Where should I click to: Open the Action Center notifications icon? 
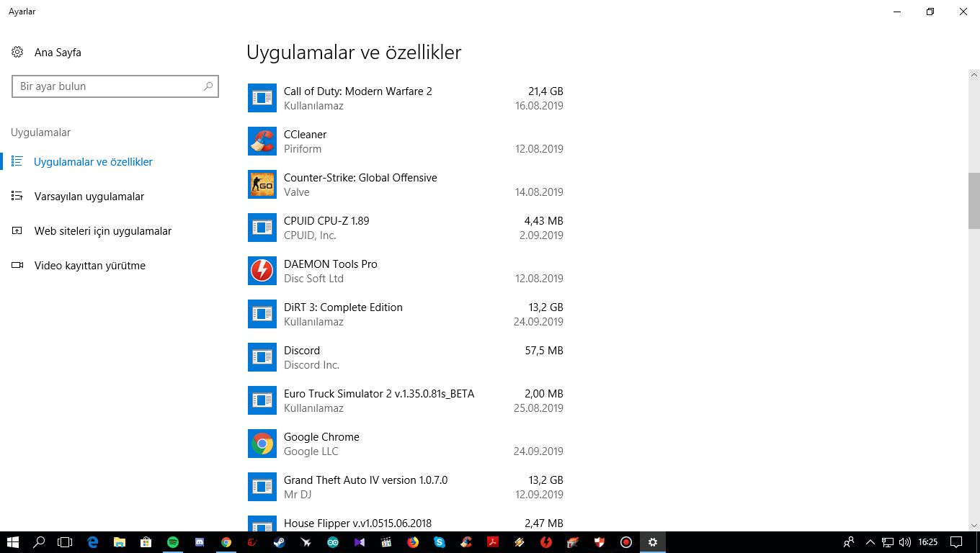click(x=956, y=542)
